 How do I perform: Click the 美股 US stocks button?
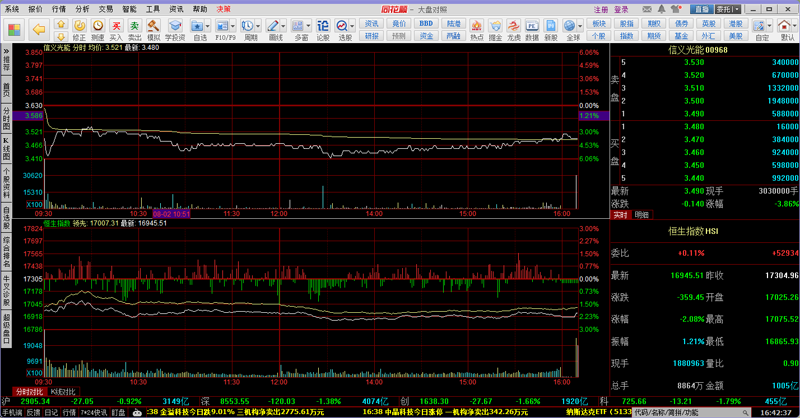[735, 36]
